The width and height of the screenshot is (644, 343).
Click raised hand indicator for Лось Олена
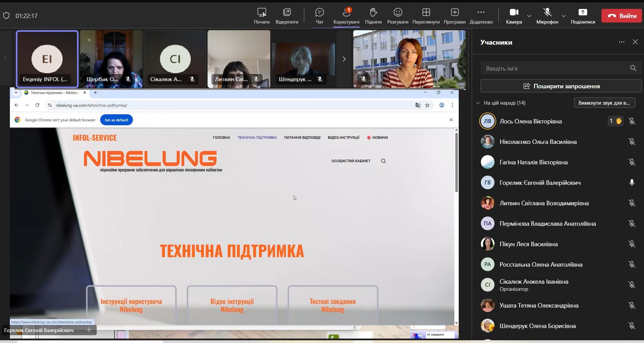[615, 121]
